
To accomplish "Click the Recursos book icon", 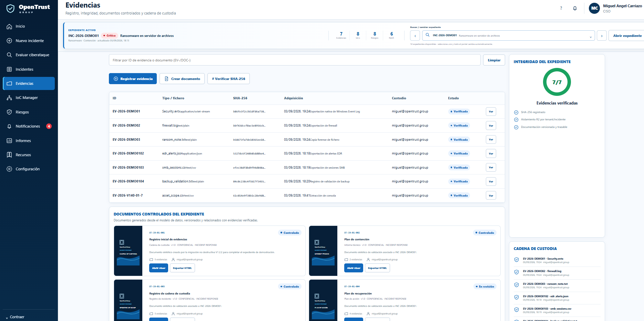I will pyautogui.click(x=9, y=155).
